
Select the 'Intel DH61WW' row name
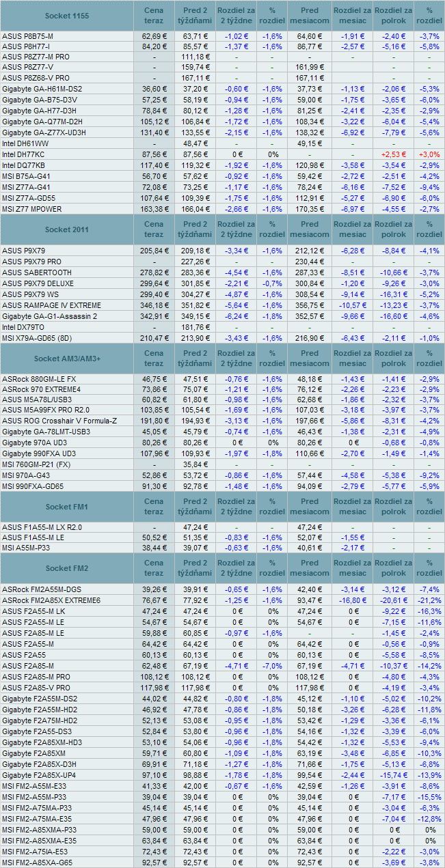[25, 143]
